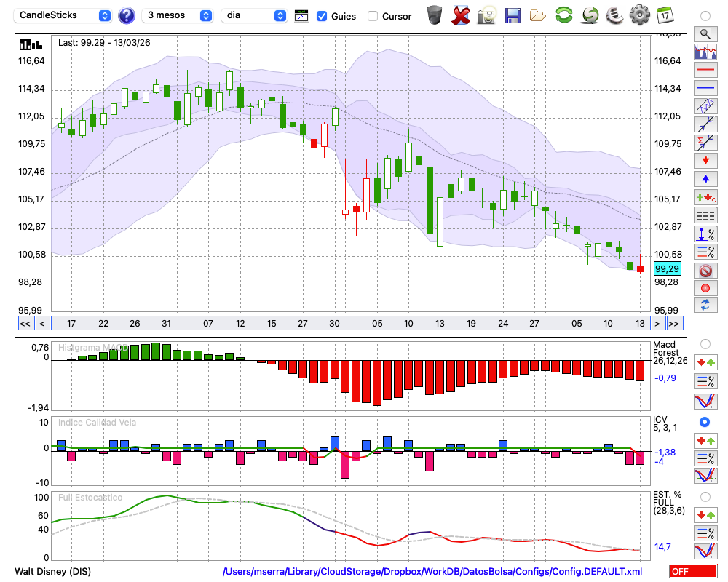This screenshot has height=582, width=728.
Task: Click the Config.DEFAULT.xml file path link
Action: 432,571
